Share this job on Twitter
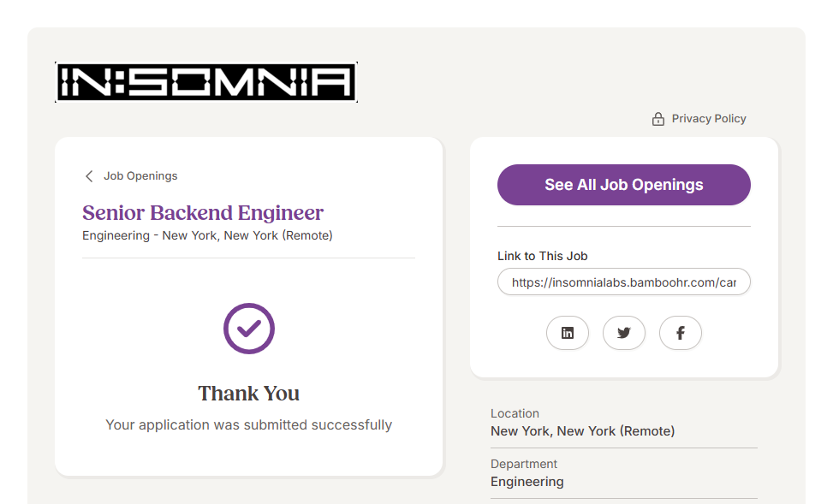 point(624,334)
